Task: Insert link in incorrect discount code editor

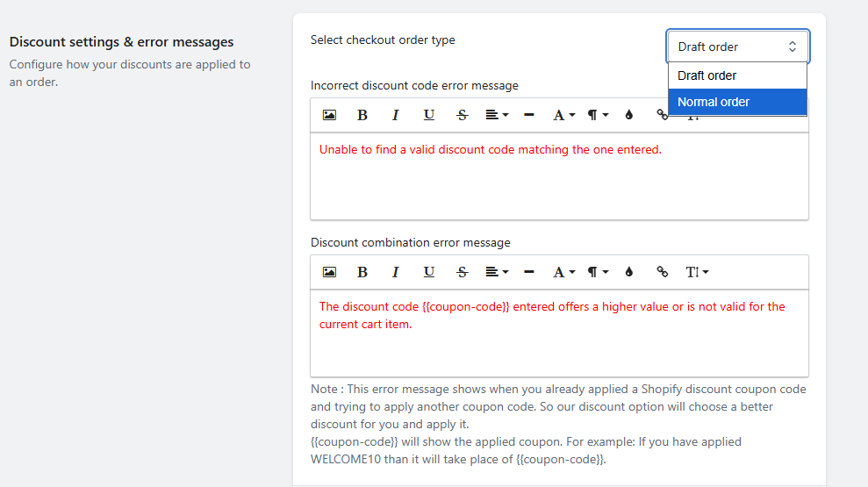Action: coord(662,115)
